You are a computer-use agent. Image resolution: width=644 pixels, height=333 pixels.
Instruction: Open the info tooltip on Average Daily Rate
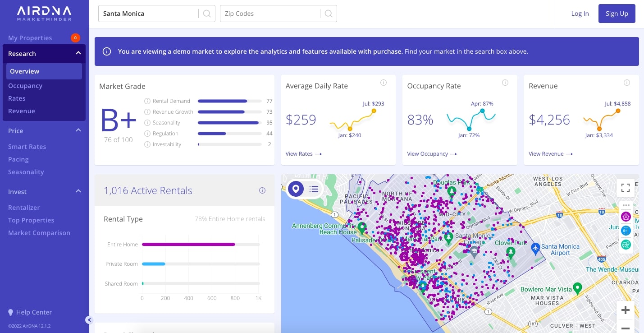[384, 83]
